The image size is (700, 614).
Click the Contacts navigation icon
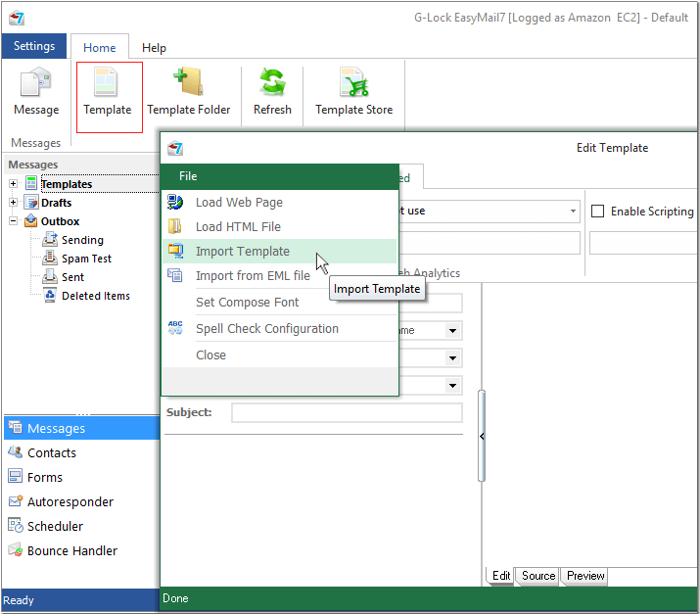16,452
